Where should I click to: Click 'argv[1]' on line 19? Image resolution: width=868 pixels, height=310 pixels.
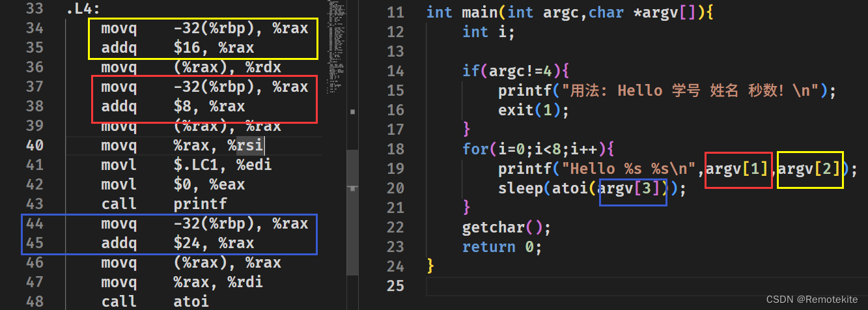(x=737, y=169)
